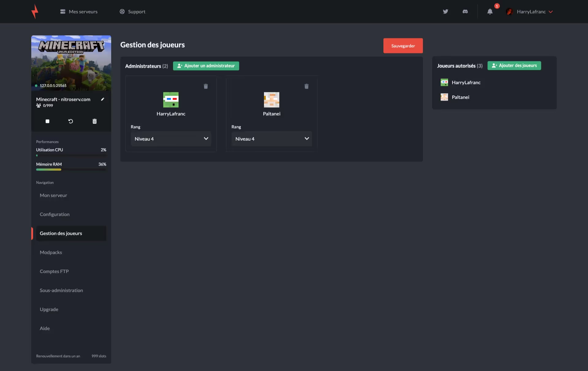The height and width of the screenshot is (371, 588).
Task: Click the Paltanei name in admin card
Action: [x=272, y=114]
